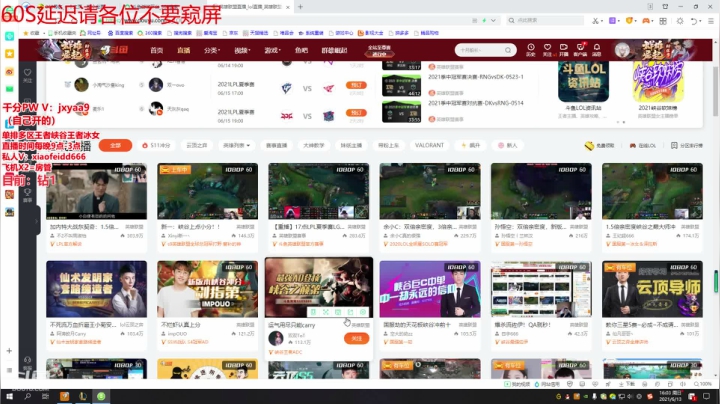Screen dimensions: 720x404
Task: Open the 游戏 dropdown in site navigation
Action: (x=272, y=50)
